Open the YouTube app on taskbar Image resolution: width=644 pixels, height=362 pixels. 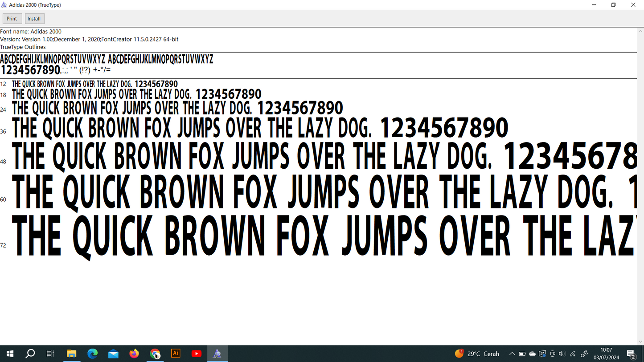(197, 354)
